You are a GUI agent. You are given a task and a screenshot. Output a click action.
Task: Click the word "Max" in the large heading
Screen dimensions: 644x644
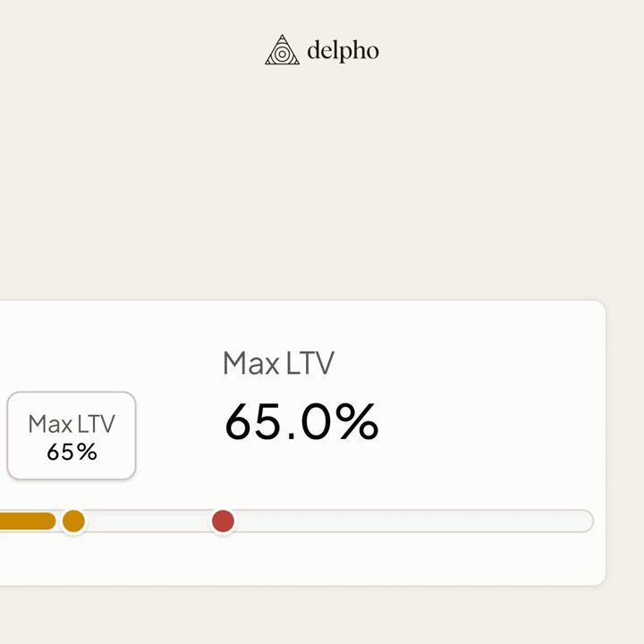point(251,362)
